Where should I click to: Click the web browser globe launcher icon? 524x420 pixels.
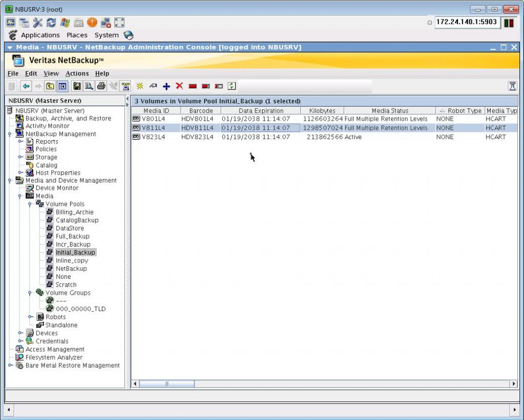coord(128,35)
